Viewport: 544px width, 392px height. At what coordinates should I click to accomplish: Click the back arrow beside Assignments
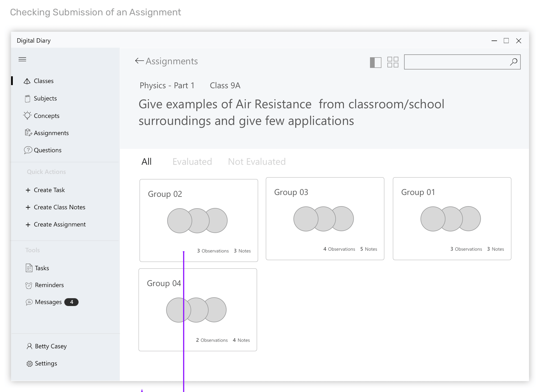(x=139, y=61)
